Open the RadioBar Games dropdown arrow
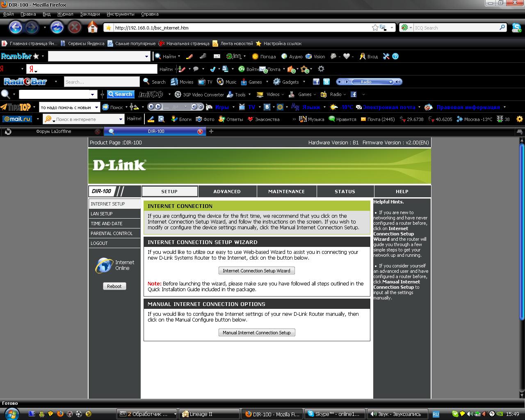This screenshot has width=525, height=420. [x=267, y=82]
